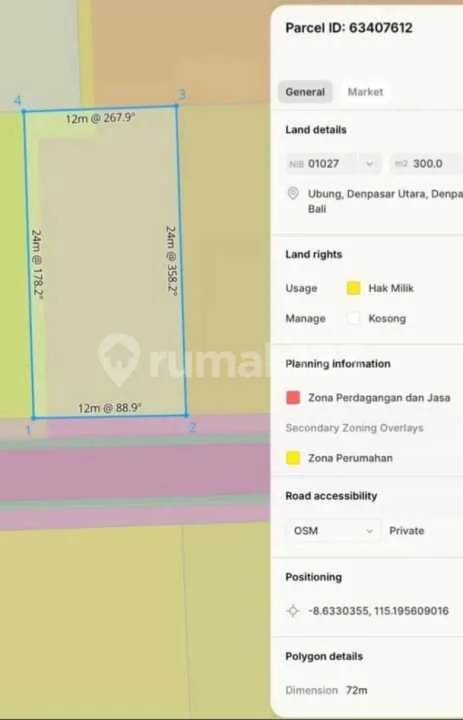Click the pink road strip on the map
Viewport: 463px width, 720px height.
click(x=133, y=471)
